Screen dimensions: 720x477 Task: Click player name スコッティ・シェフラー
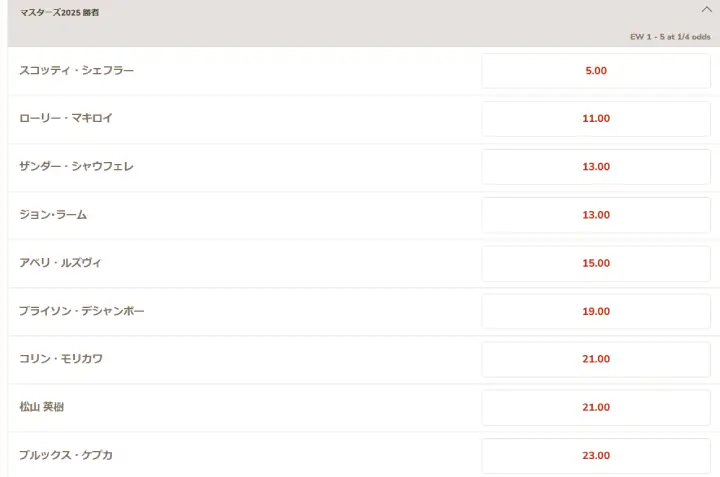(76, 70)
